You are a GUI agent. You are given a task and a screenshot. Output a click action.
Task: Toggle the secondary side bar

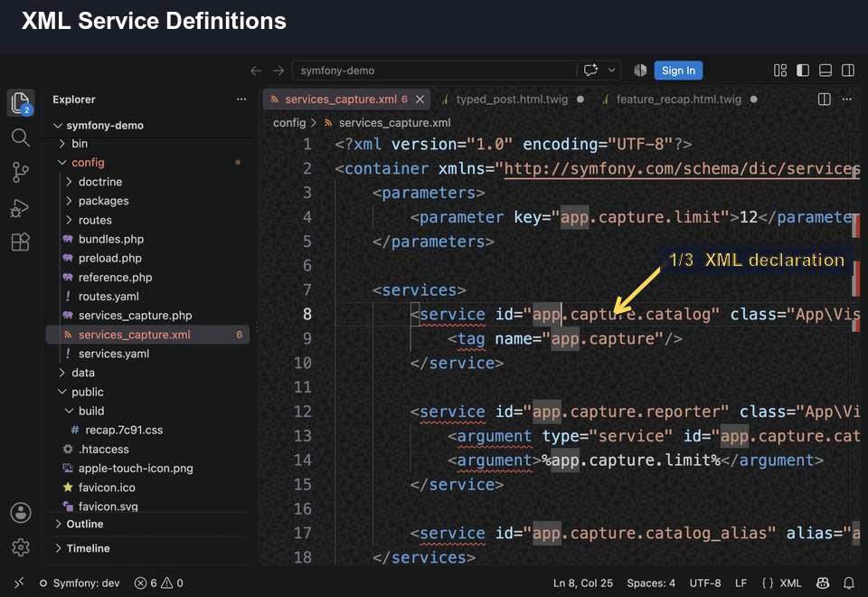pos(848,71)
